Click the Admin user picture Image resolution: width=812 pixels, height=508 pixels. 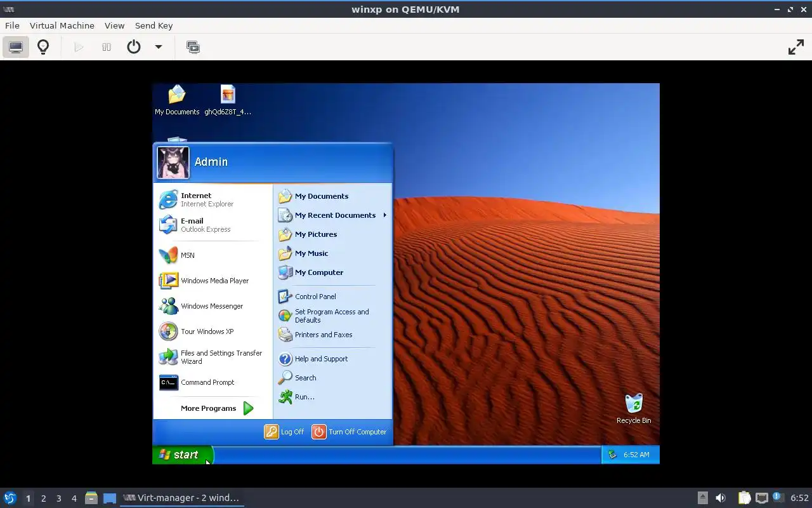173,163
